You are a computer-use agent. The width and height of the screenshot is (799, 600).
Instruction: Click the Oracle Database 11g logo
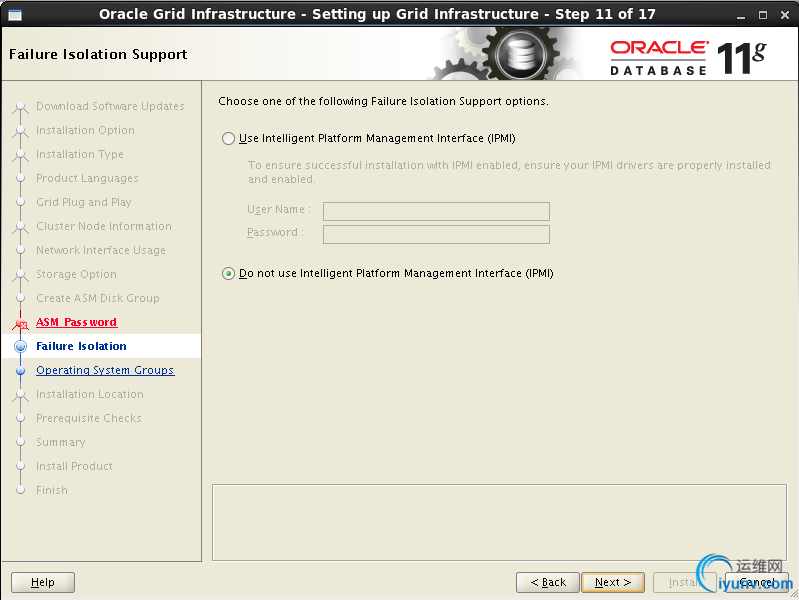688,58
